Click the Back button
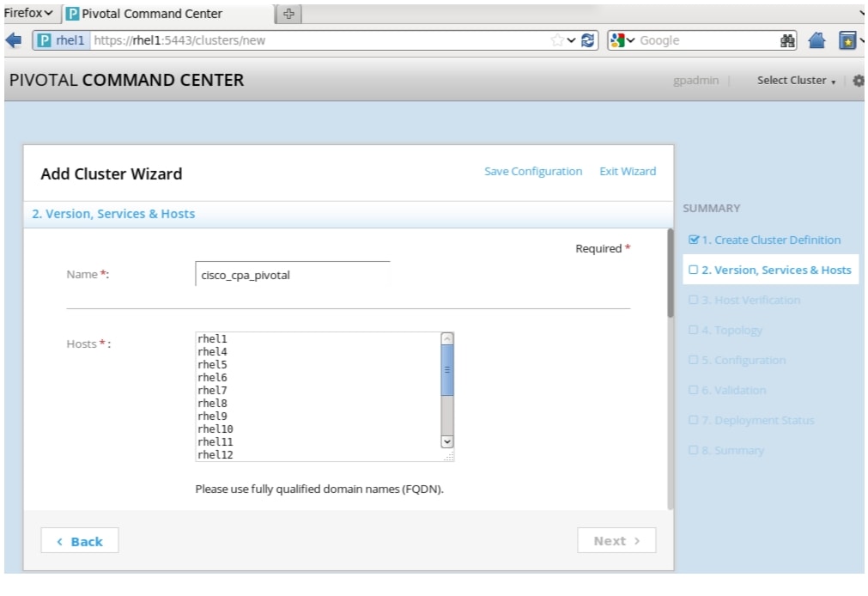The image size is (868, 596). pyautogui.click(x=80, y=541)
